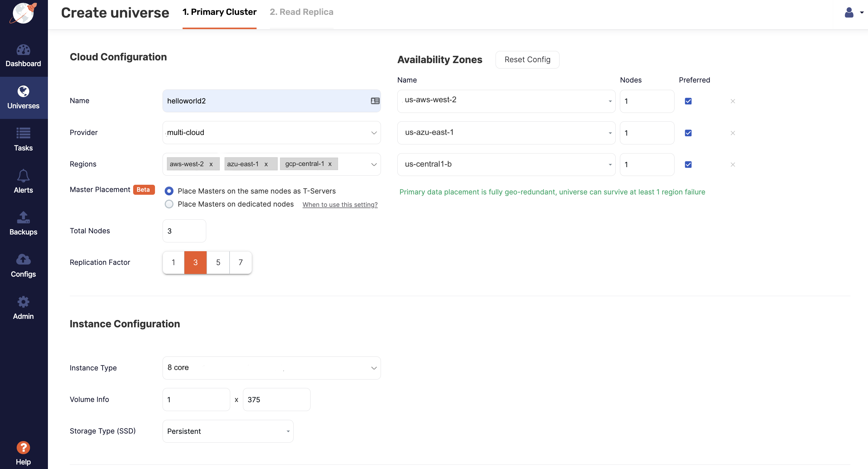Click the Reset Config button
The image size is (868, 469).
pos(527,60)
